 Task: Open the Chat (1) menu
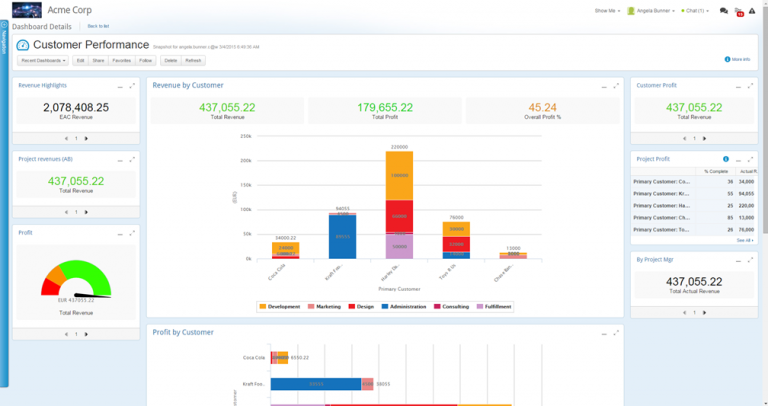coord(696,11)
